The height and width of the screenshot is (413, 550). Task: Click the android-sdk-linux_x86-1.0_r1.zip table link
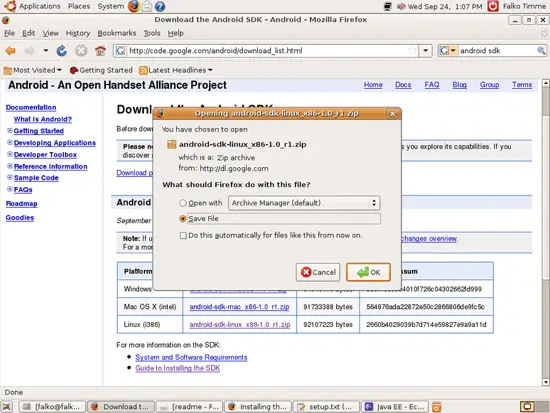[x=240, y=325]
